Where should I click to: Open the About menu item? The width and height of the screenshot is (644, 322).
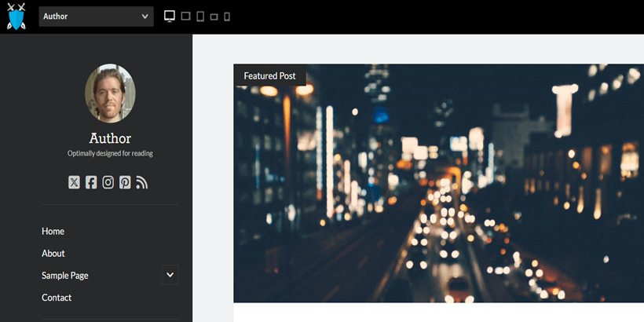[x=53, y=254]
